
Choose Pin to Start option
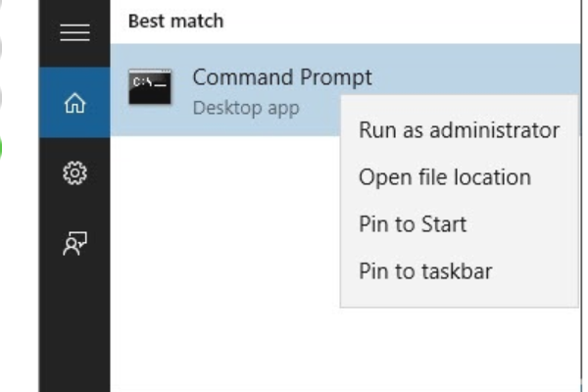tap(412, 224)
